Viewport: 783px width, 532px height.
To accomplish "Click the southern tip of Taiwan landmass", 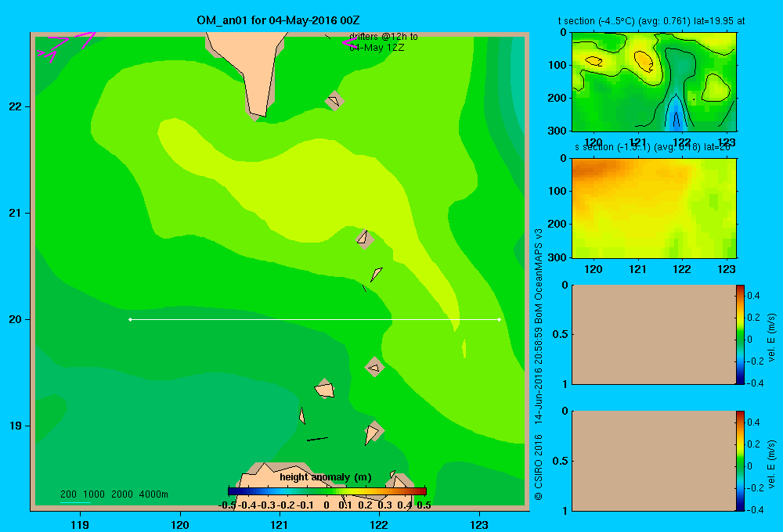I will pyautogui.click(x=258, y=113).
